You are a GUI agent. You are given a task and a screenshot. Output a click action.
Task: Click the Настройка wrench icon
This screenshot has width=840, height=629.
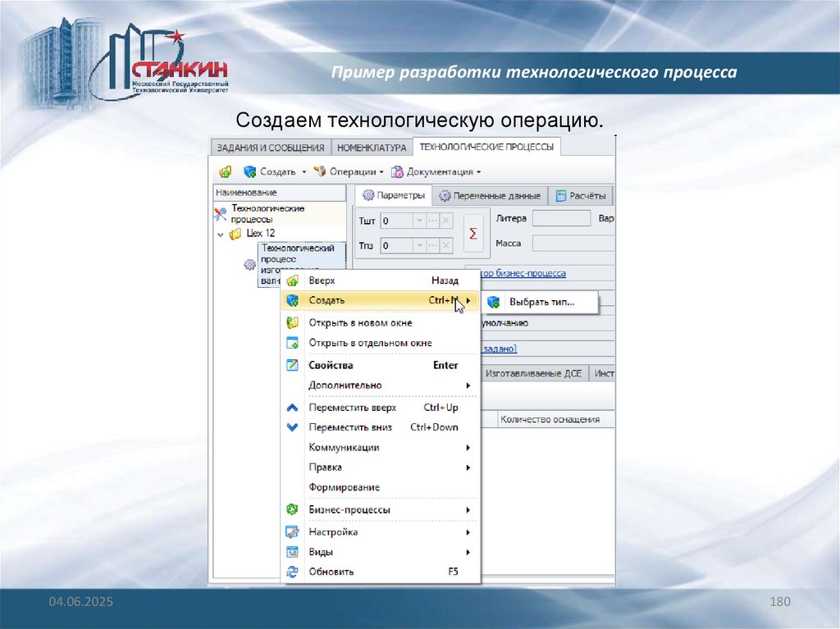tap(293, 532)
